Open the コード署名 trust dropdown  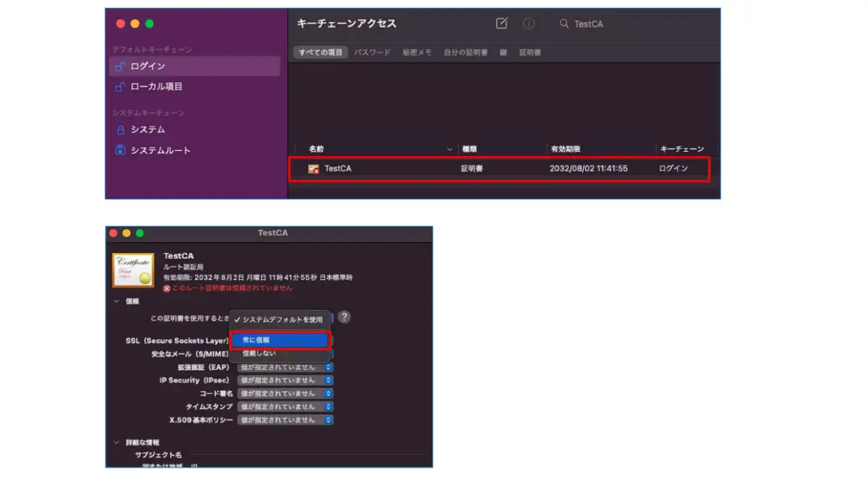[x=286, y=393]
